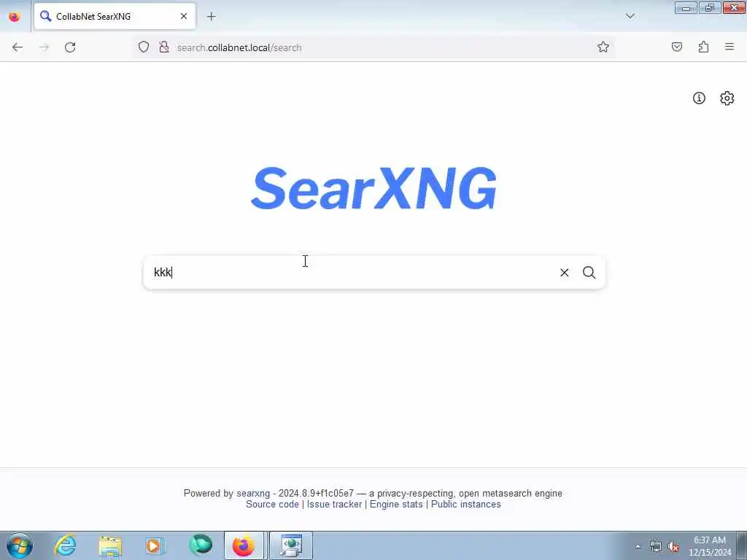Open the Issue tracker link
Viewport: 747px width, 560px height.
[334, 505]
